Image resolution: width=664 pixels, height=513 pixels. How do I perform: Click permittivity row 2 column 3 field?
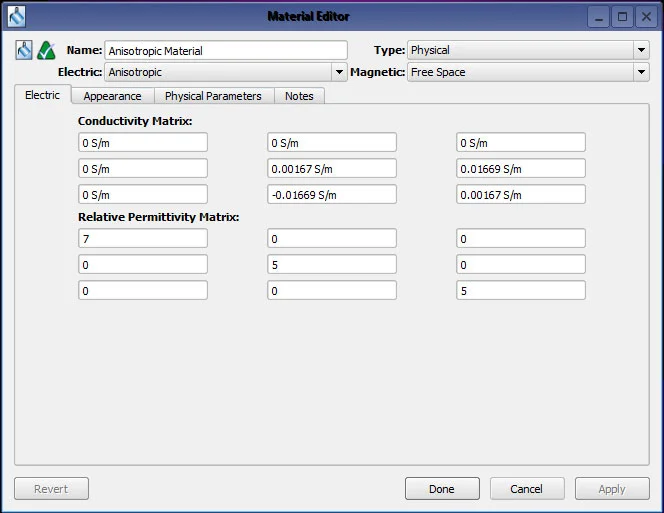pyautogui.click(x=520, y=264)
